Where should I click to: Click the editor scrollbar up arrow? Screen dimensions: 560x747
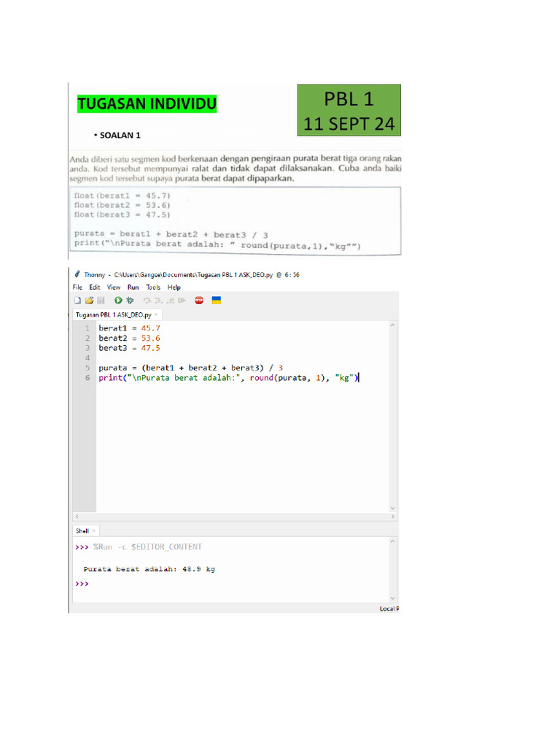tap(393, 325)
